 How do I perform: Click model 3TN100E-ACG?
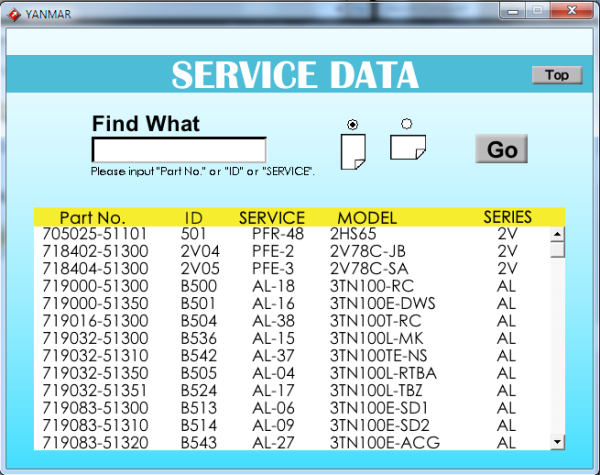point(385,443)
